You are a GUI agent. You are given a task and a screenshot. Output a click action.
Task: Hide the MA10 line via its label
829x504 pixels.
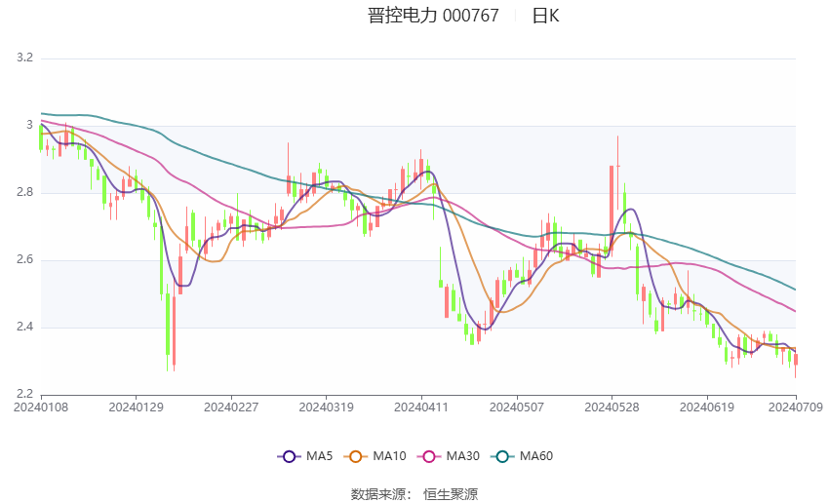click(390, 456)
